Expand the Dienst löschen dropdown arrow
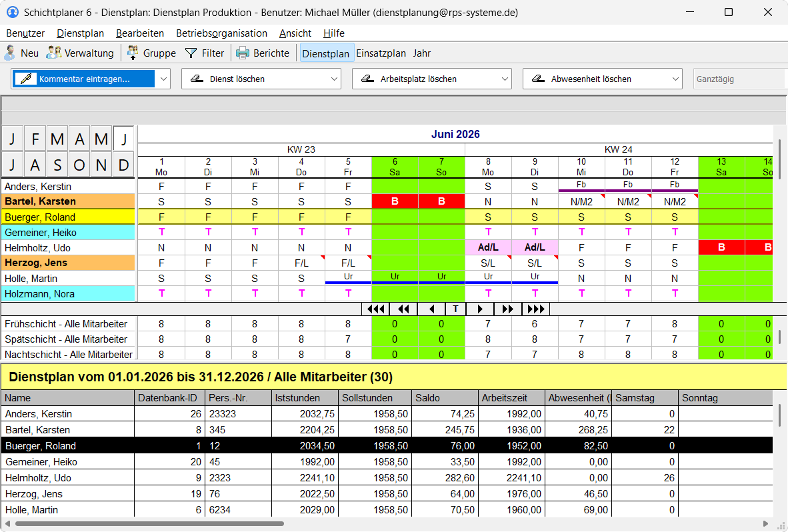This screenshot has height=532, width=788. pyautogui.click(x=334, y=79)
